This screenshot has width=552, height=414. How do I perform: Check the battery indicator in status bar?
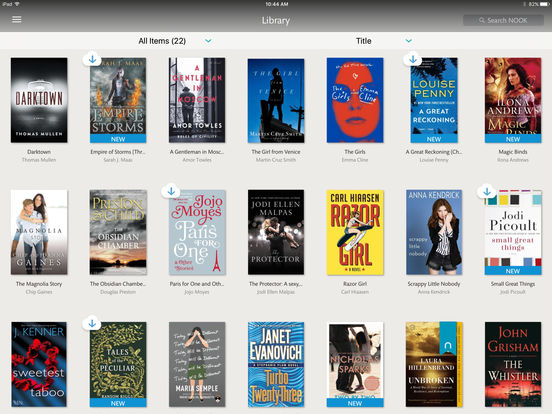pyautogui.click(x=544, y=4)
